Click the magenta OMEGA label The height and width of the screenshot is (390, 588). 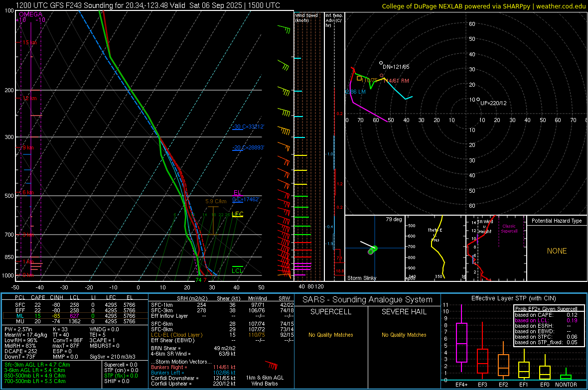(x=30, y=14)
